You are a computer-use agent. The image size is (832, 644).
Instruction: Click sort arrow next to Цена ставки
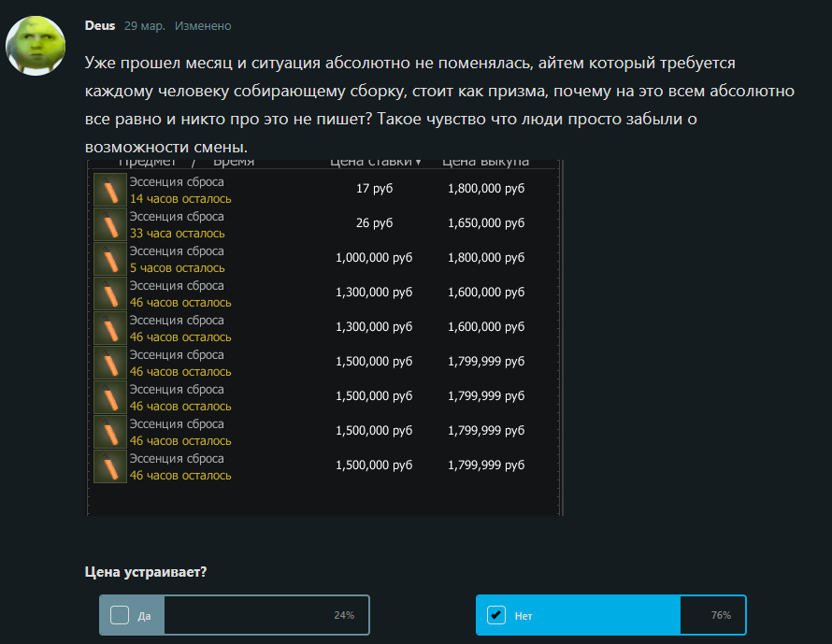418,163
